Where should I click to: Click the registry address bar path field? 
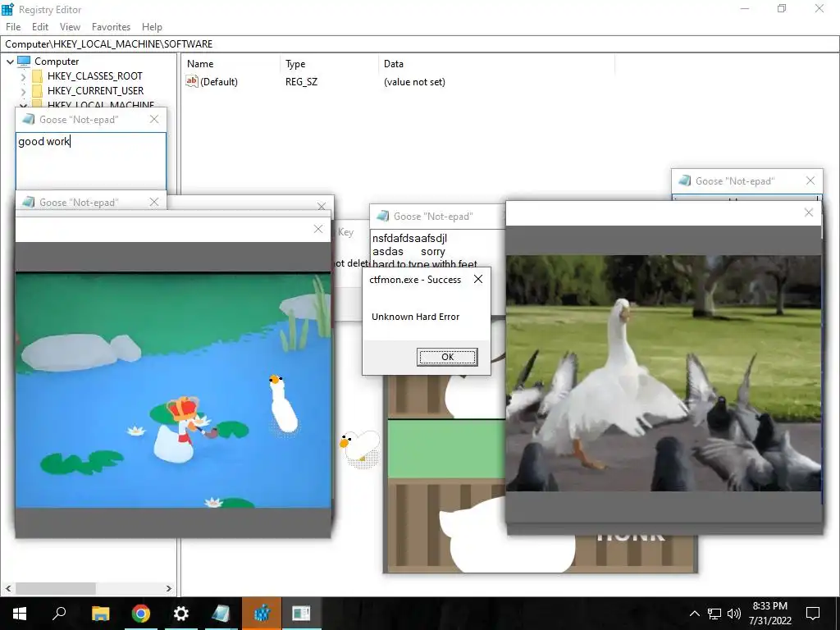point(420,44)
